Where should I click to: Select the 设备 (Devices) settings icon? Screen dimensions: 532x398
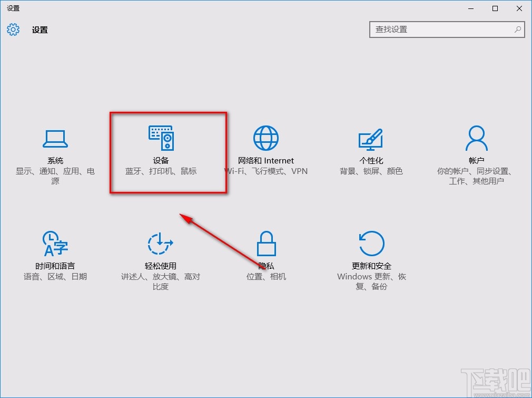(160, 138)
